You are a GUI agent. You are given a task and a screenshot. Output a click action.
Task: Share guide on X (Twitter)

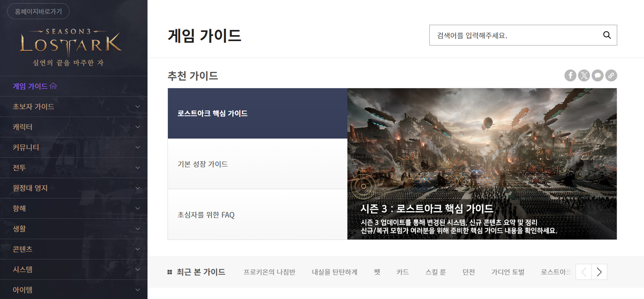pos(584,75)
